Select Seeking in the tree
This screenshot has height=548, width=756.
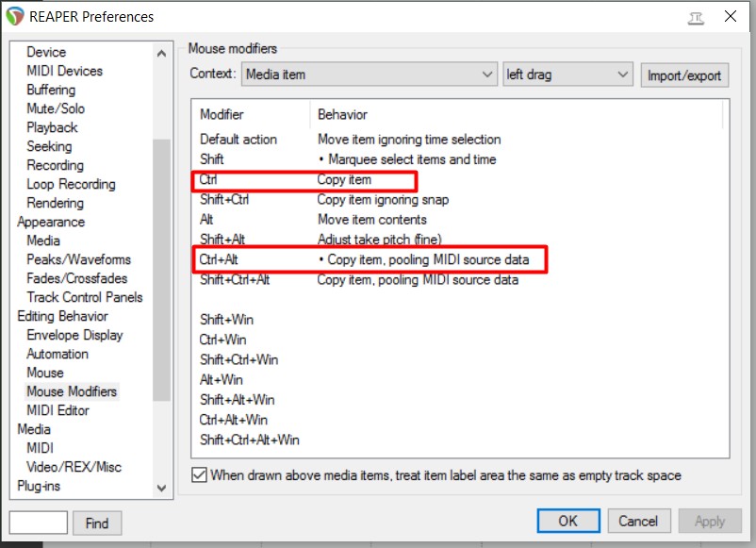[x=49, y=146]
